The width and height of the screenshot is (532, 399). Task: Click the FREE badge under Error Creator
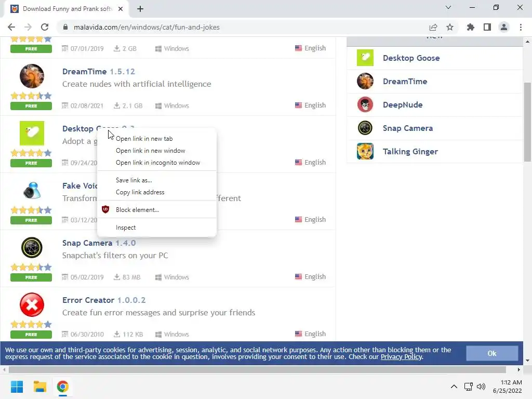tap(31, 335)
